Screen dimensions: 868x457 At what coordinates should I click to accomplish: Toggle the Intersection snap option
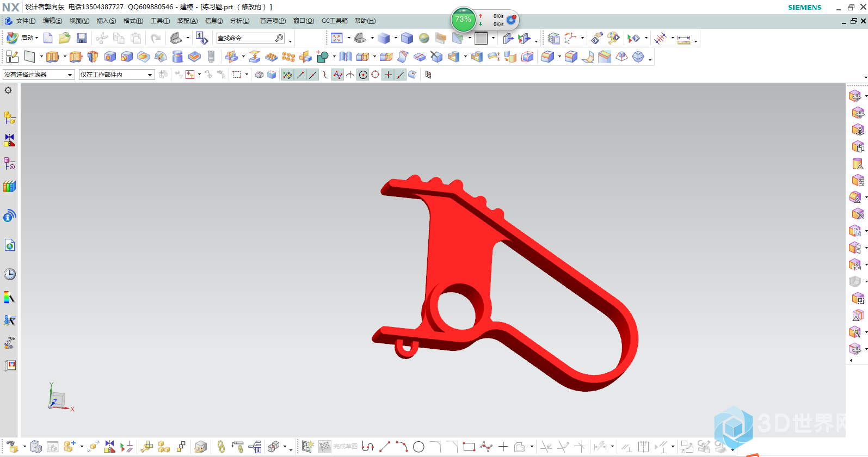click(x=350, y=75)
